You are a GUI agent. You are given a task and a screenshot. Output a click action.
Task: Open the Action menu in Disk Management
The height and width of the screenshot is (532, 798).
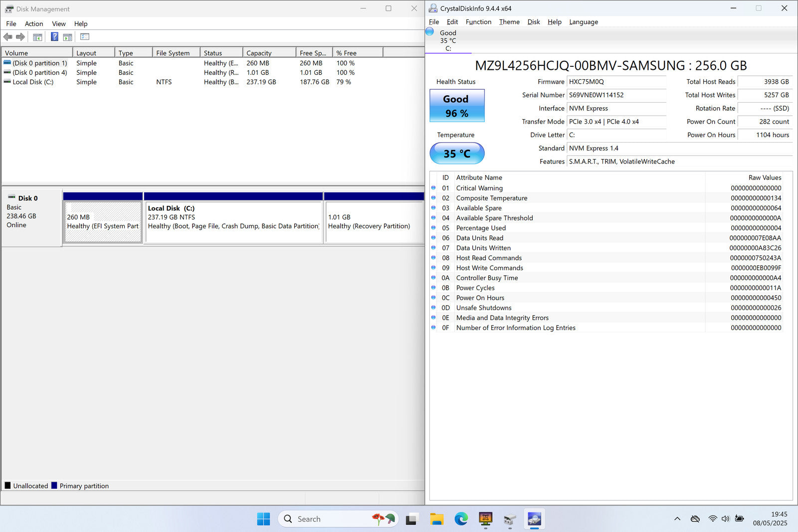tap(34, 23)
